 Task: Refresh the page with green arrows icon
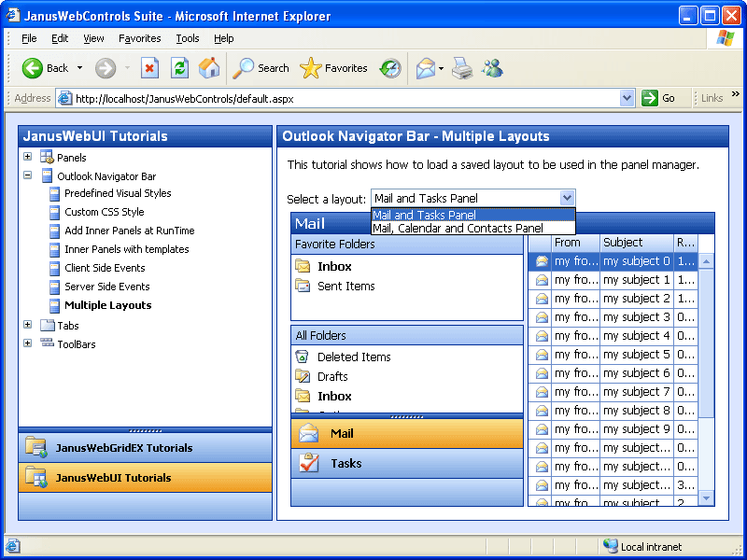tap(179, 68)
